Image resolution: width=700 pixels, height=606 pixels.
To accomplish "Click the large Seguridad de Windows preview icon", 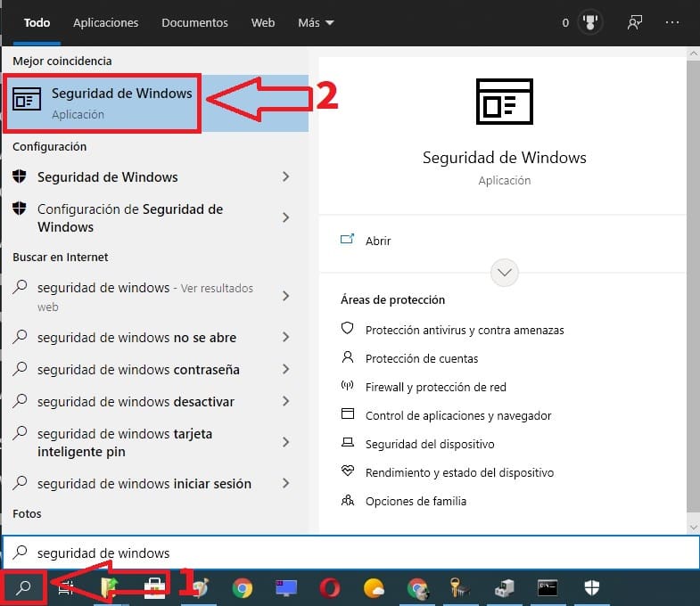I will (x=505, y=102).
